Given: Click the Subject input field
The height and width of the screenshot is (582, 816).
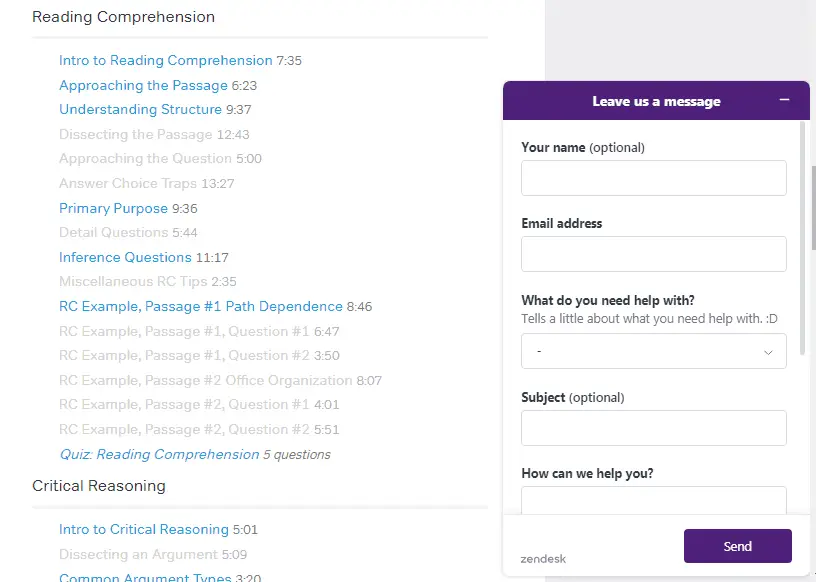Looking at the screenshot, I should click(653, 427).
